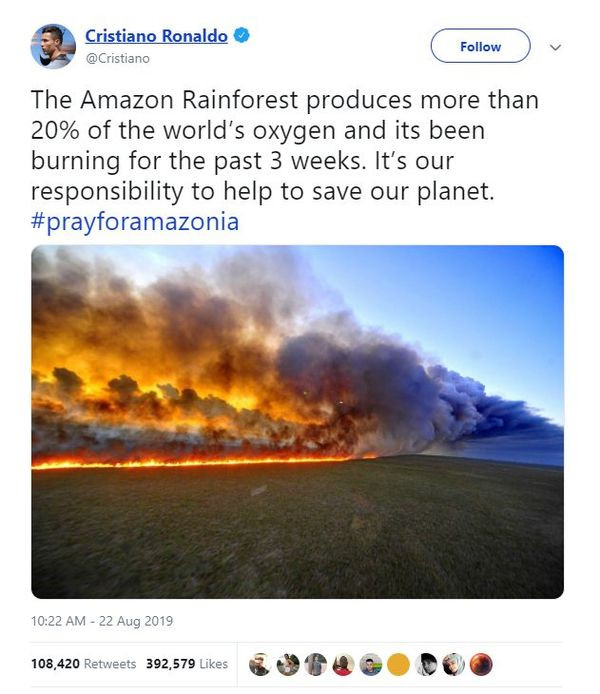Click the blue verified badge
600x694 pixels.
click(242, 36)
